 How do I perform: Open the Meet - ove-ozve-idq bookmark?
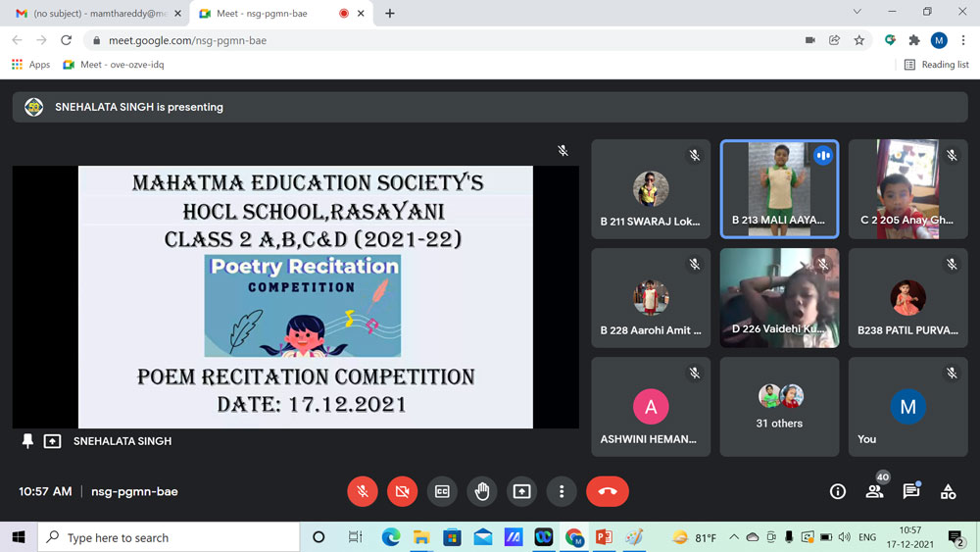pos(114,65)
